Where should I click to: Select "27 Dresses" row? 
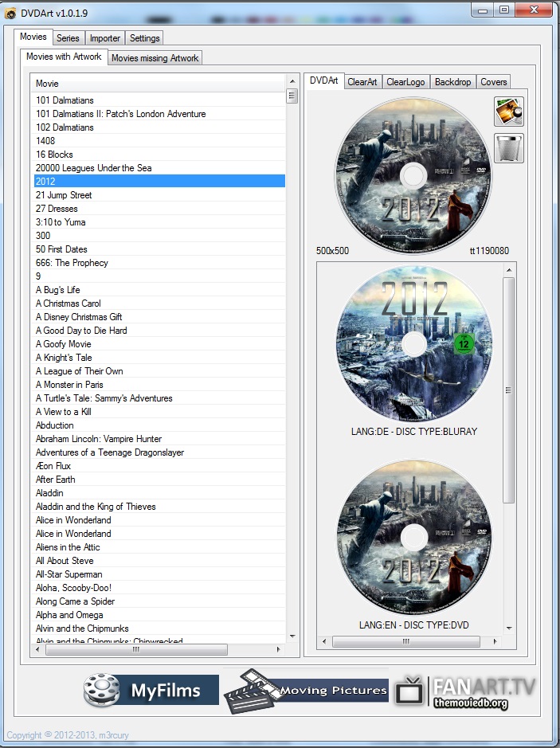(160, 209)
